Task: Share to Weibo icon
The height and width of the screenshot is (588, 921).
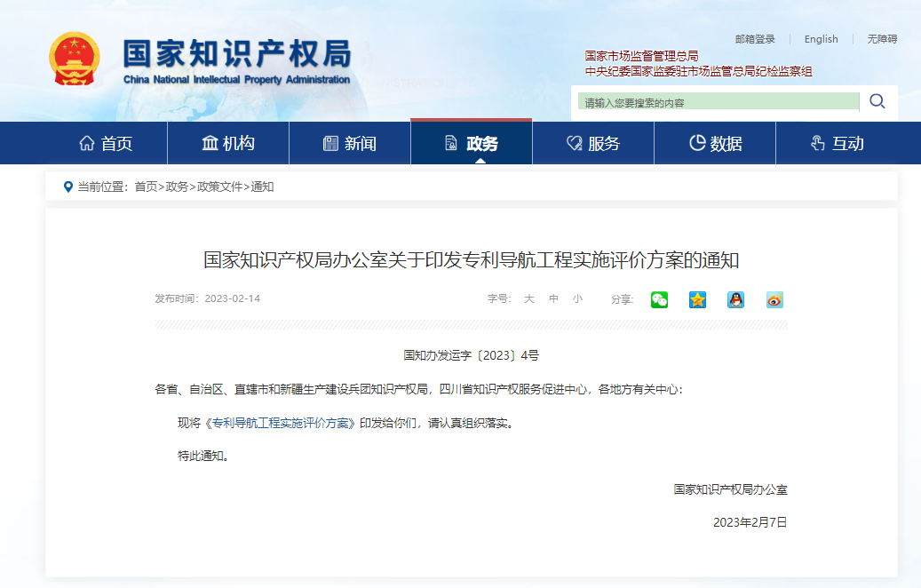Action: [774, 299]
